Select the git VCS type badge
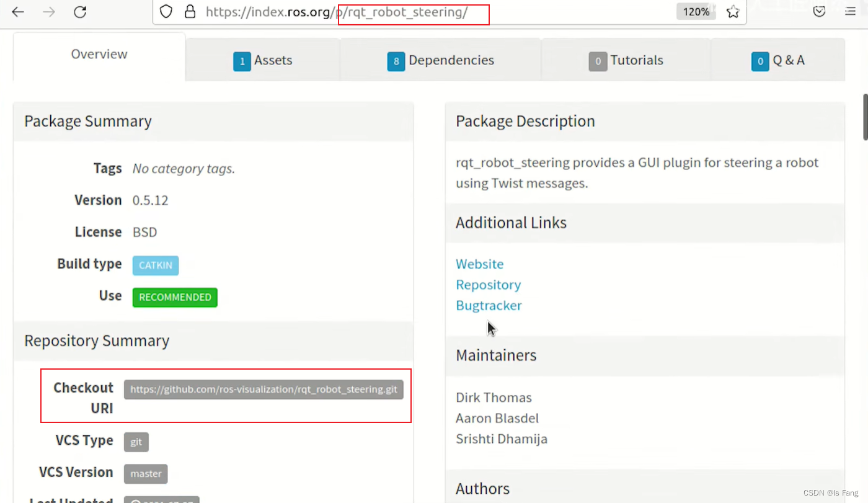868x503 pixels. click(136, 442)
